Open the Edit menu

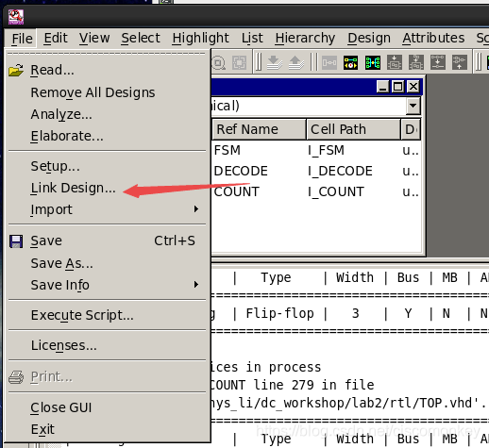click(x=56, y=38)
